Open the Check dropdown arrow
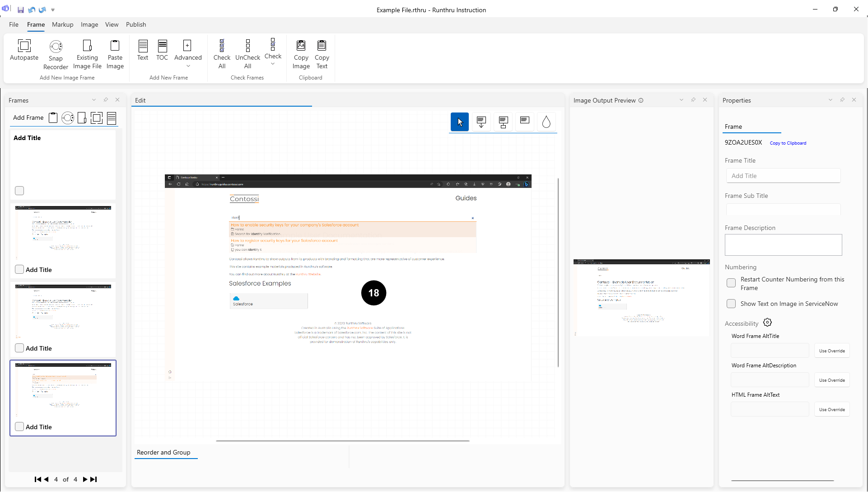 click(x=273, y=64)
